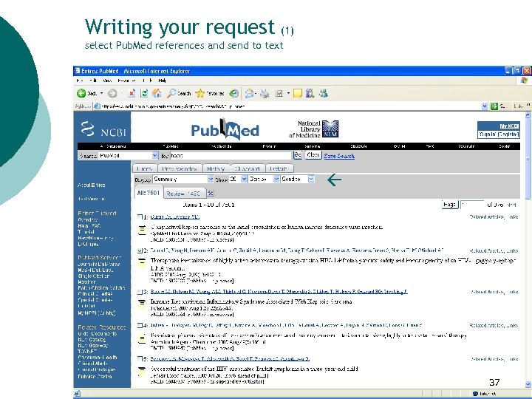532x399 pixels.
Task: Click the Journals Database sidebar link
Action: pyautogui.click(x=98, y=264)
